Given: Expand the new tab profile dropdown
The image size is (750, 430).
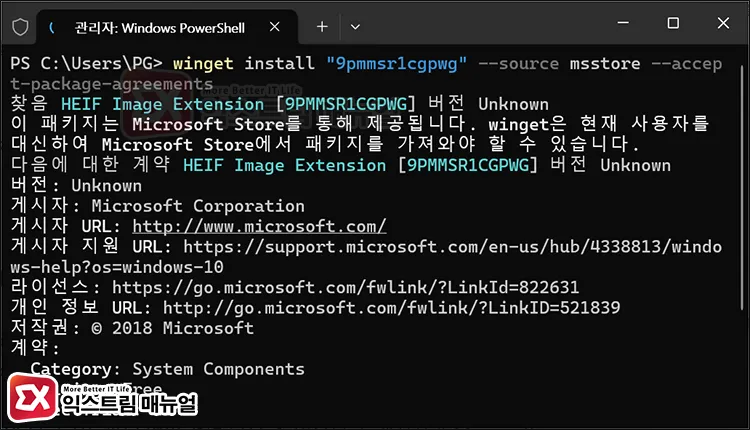Looking at the screenshot, I should [x=355, y=27].
